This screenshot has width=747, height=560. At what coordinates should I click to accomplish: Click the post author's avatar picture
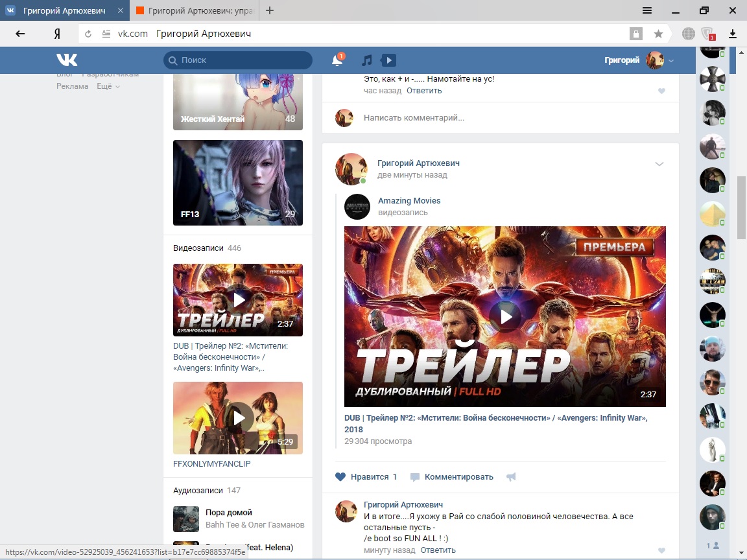click(351, 169)
